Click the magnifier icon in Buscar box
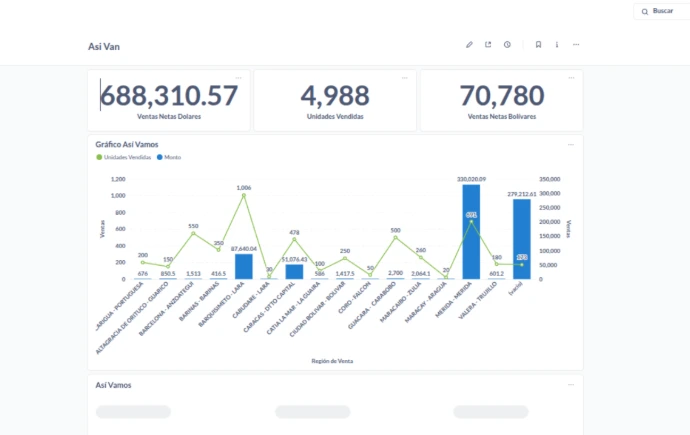The image size is (690, 435). (x=643, y=11)
